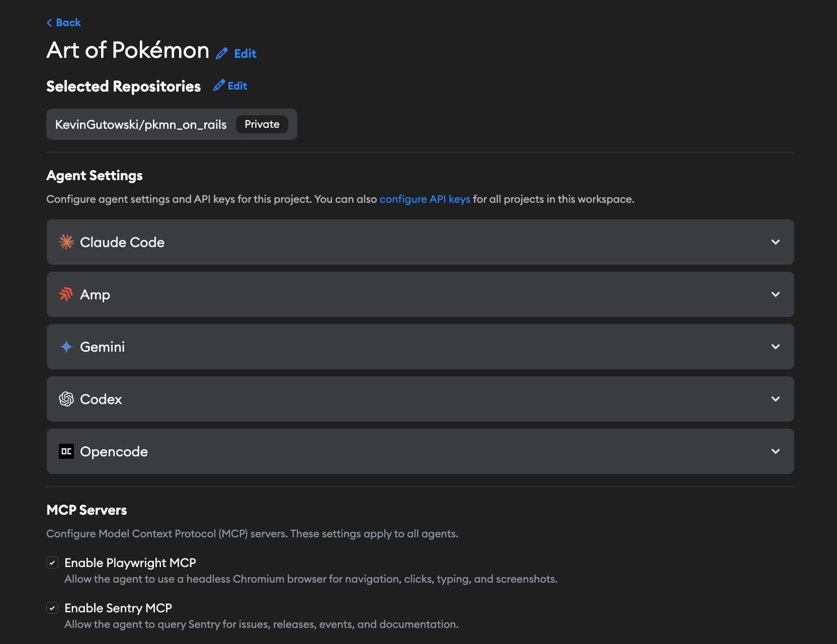Click the Claude Code logo icon

pyautogui.click(x=66, y=242)
